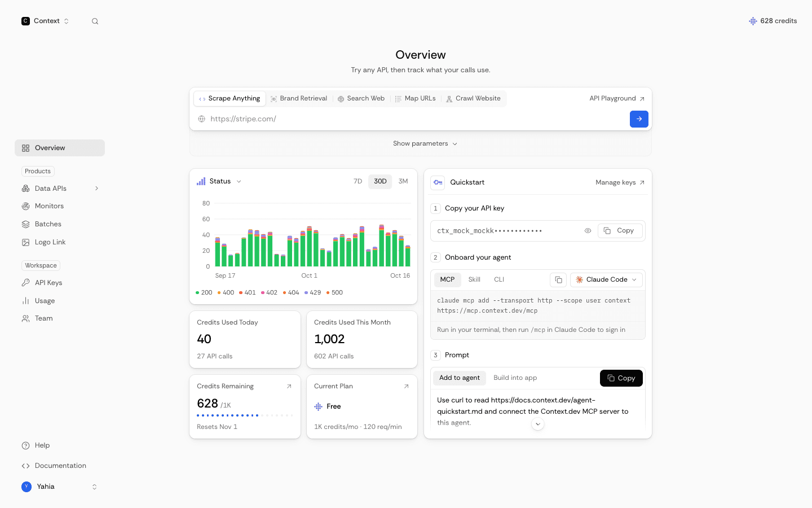812x508 pixels.
Task: Select the Scrape Anything tab
Action: [230, 98]
